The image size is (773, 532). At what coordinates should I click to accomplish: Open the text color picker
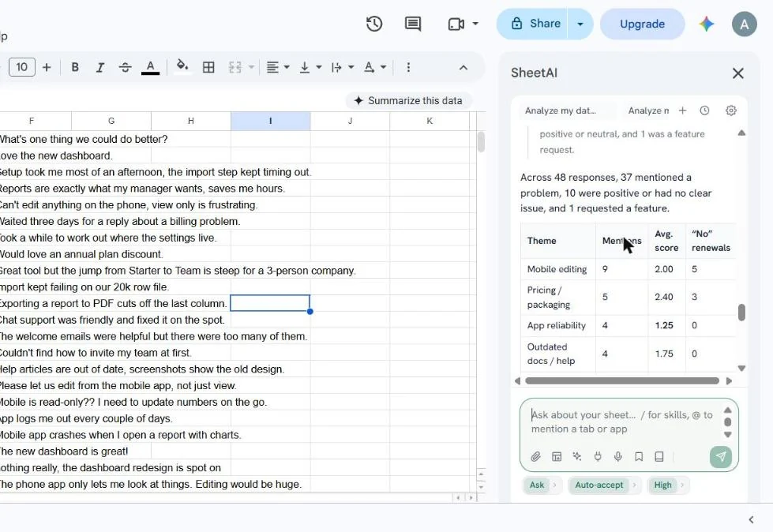pyautogui.click(x=150, y=67)
